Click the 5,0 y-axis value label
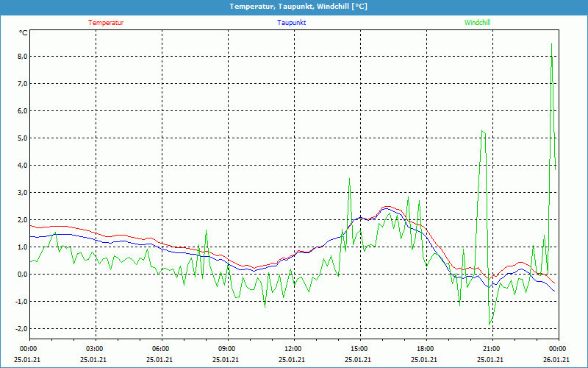This screenshot has height=368, width=588. pos(21,138)
